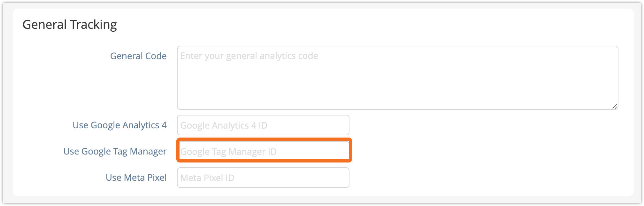The width and height of the screenshot is (644, 206).
Task: Click the "General Tracking" section heading
Action: point(70,25)
